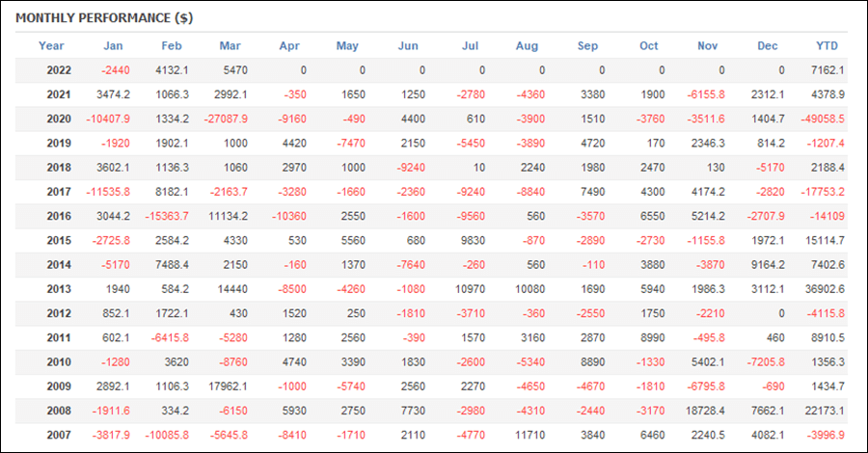Image resolution: width=868 pixels, height=453 pixels.
Task: Click the 2017 year row label
Action: pos(59,192)
